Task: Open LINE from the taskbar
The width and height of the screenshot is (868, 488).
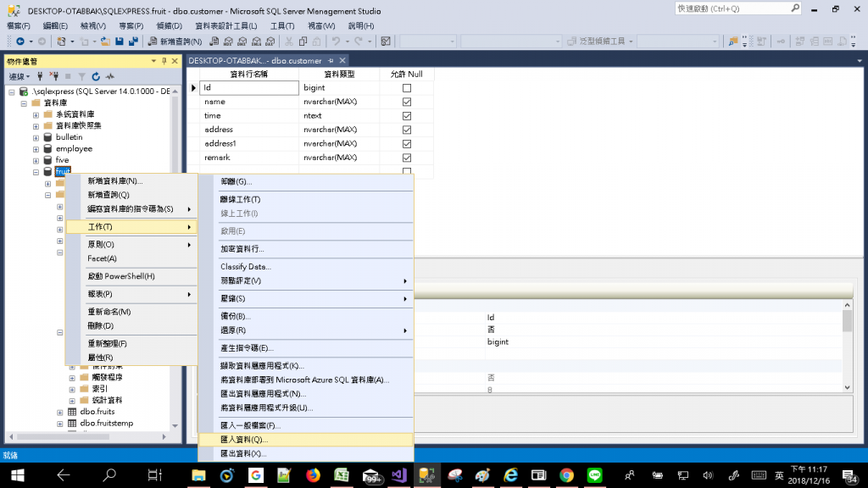Action: [x=594, y=475]
